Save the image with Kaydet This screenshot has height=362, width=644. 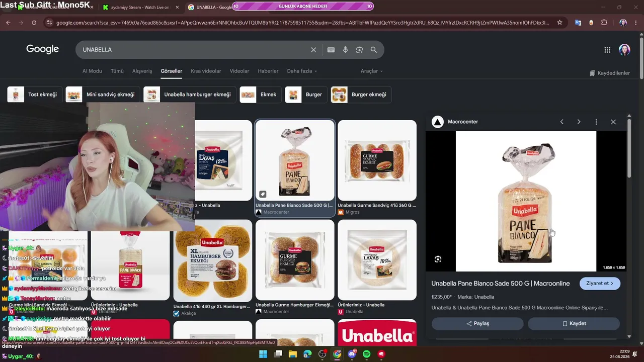[574, 323]
